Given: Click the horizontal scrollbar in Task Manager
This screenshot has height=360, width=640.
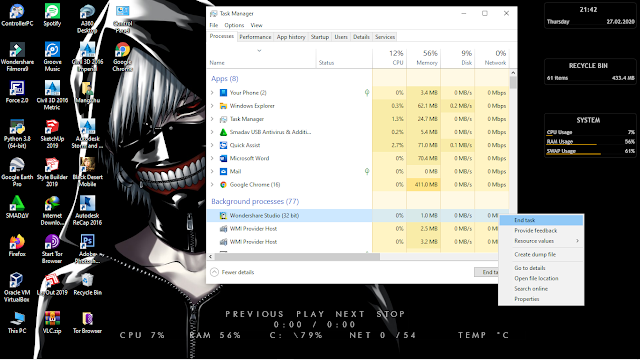Looking at the screenshot, I should 297,257.
